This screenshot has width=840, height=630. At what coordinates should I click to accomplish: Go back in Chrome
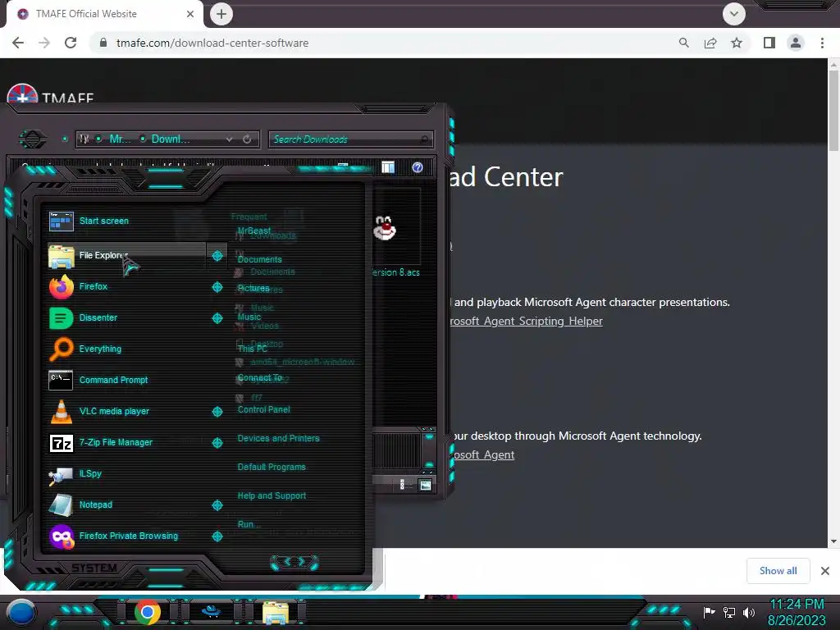coord(18,43)
